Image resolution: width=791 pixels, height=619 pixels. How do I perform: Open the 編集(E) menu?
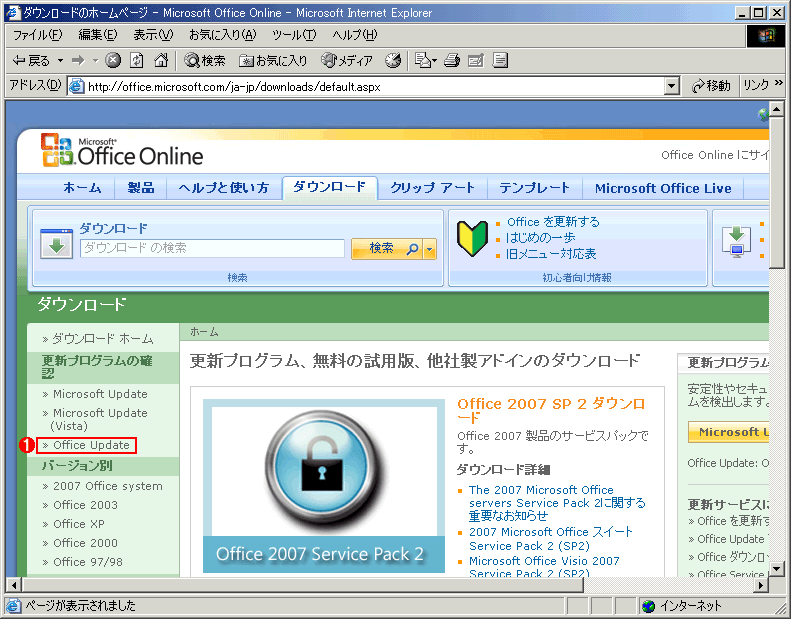pos(98,35)
